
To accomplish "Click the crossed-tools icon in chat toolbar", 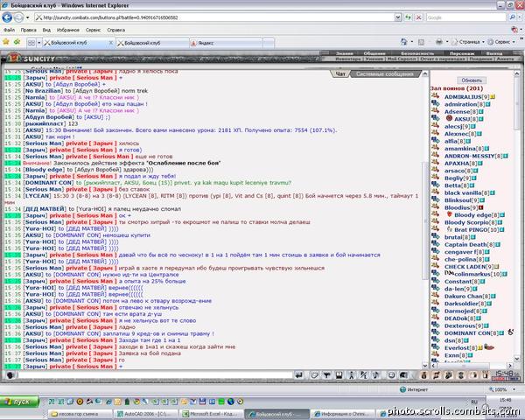I will [364, 375].
